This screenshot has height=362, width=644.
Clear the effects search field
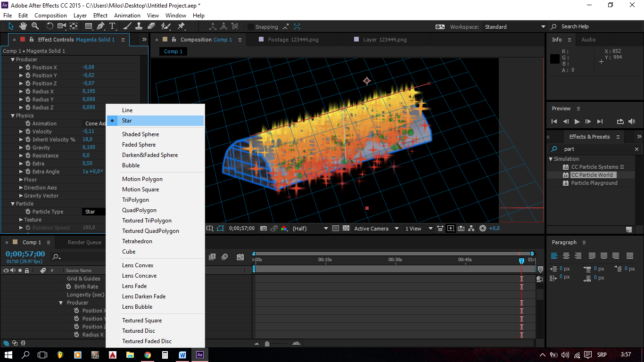tap(636, 149)
